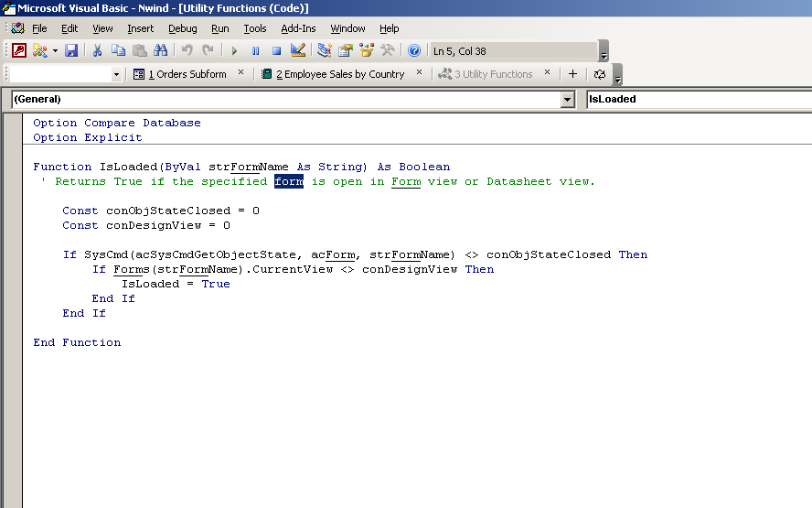Image resolution: width=812 pixels, height=508 pixels.
Task: Click the Paste clipboard icon
Action: pos(139,50)
